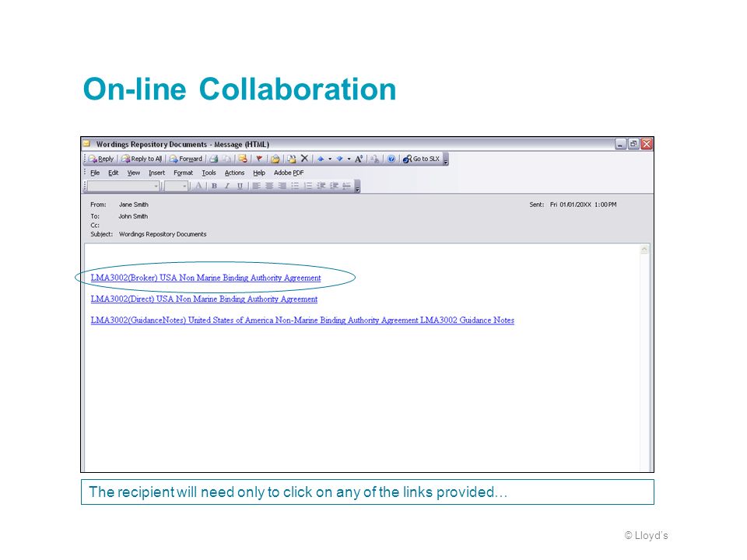
Task: Open the LMA3002(Direct) Binding Authority Agreement link
Action: tap(204, 299)
